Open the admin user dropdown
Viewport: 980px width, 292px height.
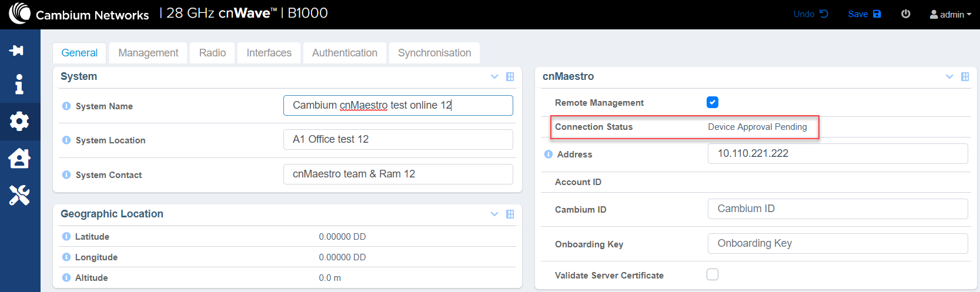[950, 14]
